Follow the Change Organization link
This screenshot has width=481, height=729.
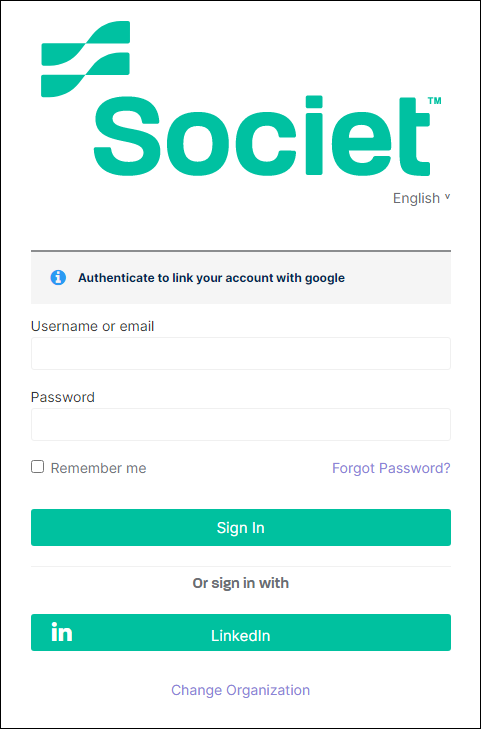click(x=241, y=690)
